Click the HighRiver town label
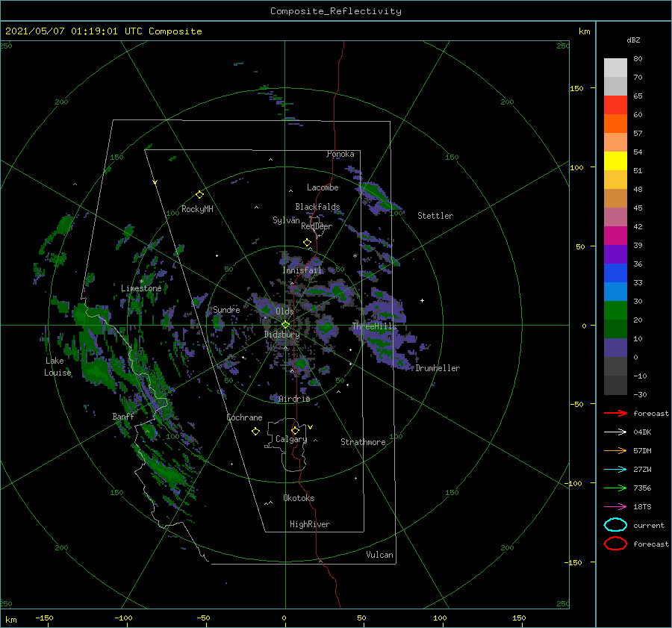The height and width of the screenshot is (628, 672). click(x=310, y=524)
